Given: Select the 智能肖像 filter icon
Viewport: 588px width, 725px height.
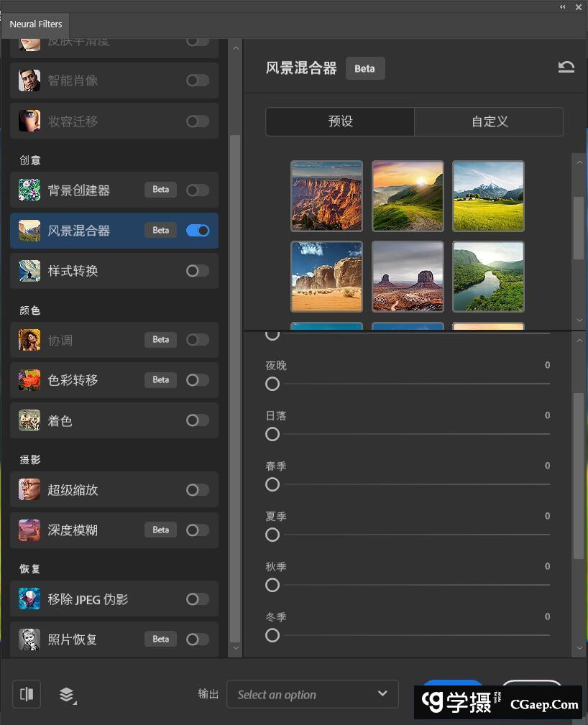Looking at the screenshot, I should click(29, 80).
